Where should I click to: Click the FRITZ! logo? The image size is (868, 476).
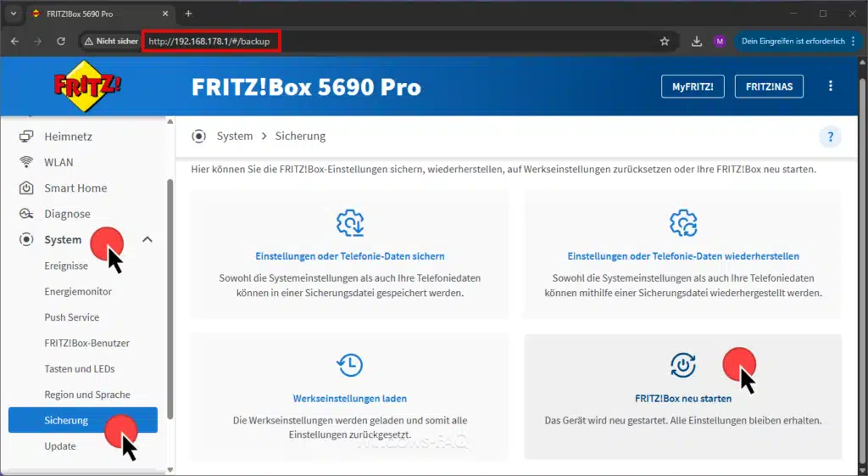(x=87, y=87)
